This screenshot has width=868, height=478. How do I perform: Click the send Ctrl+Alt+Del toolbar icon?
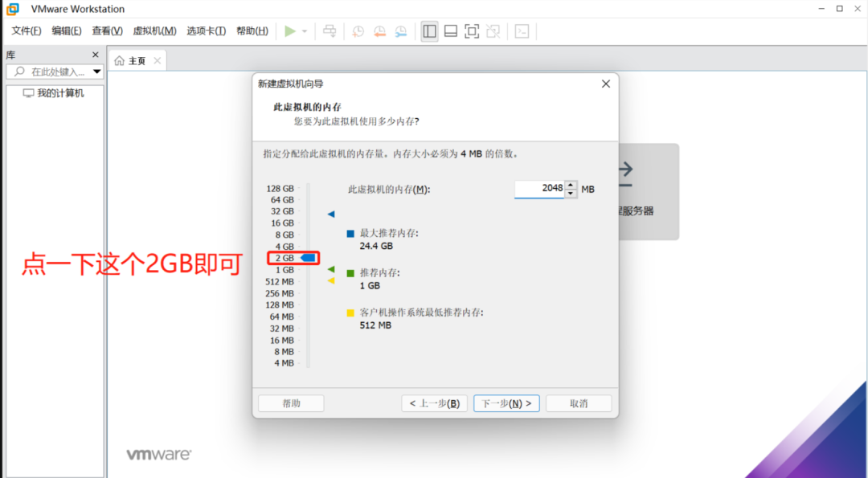coord(330,31)
